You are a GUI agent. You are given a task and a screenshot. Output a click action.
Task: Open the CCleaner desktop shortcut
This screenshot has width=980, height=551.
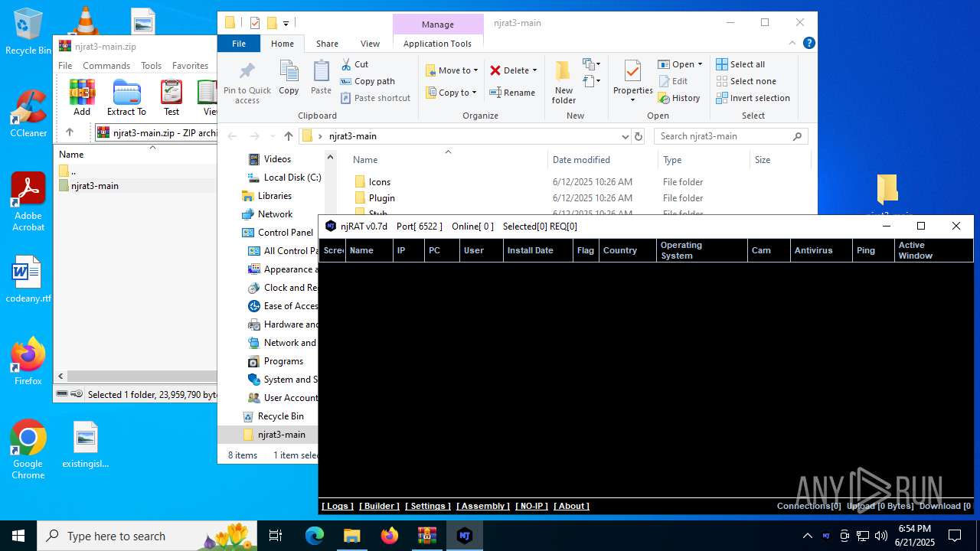(x=28, y=114)
